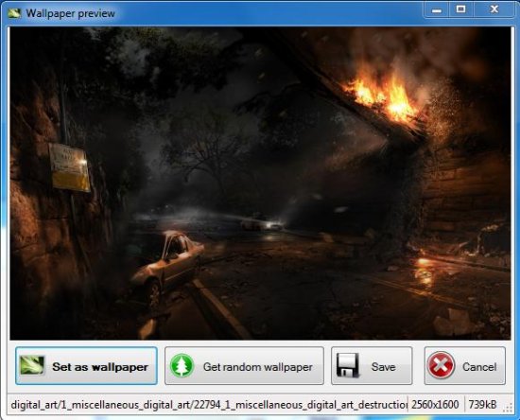The image size is (520, 420).
Task: Click the Set as wallpaper button label
Action: pyautogui.click(x=100, y=367)
